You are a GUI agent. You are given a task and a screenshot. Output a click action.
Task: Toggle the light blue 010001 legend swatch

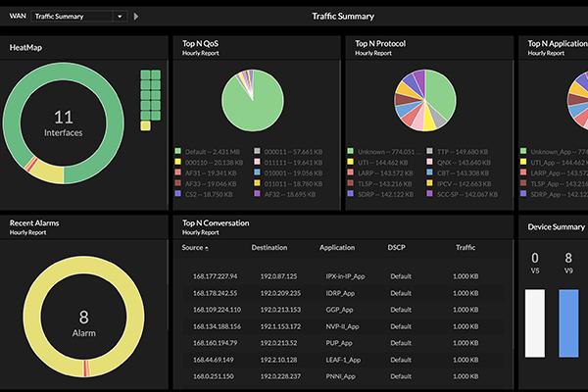(x=257, y=172)
